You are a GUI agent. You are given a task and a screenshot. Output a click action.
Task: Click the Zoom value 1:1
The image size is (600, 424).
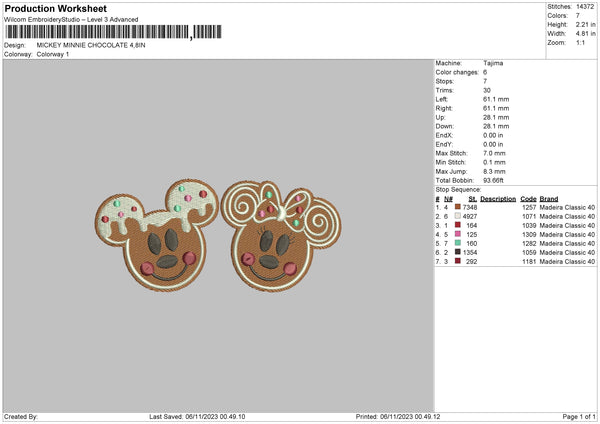580,42
